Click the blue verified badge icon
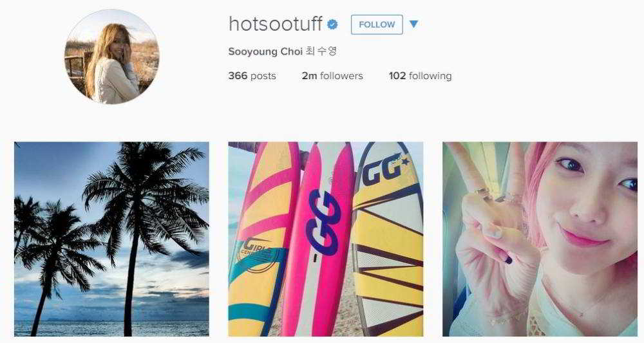 pos(332,24)
